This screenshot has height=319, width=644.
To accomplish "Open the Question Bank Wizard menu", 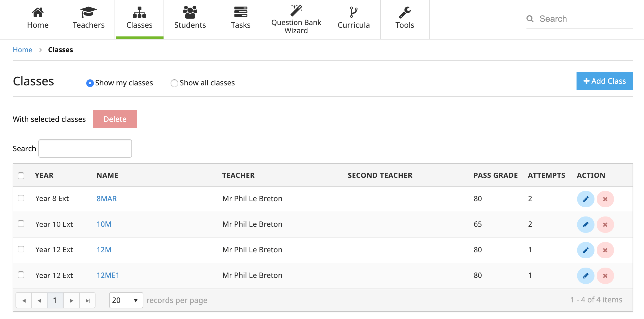I will coord(296,19).
